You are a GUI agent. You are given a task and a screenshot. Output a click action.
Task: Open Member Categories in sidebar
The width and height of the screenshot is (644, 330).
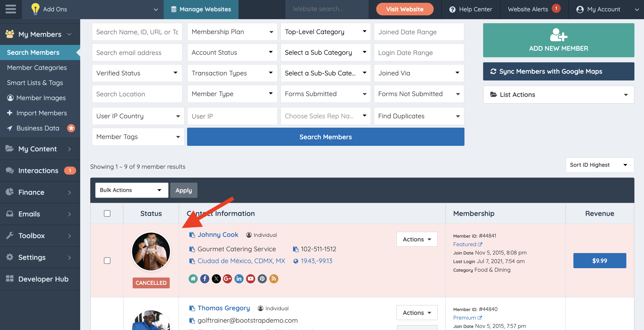point(37,68)
